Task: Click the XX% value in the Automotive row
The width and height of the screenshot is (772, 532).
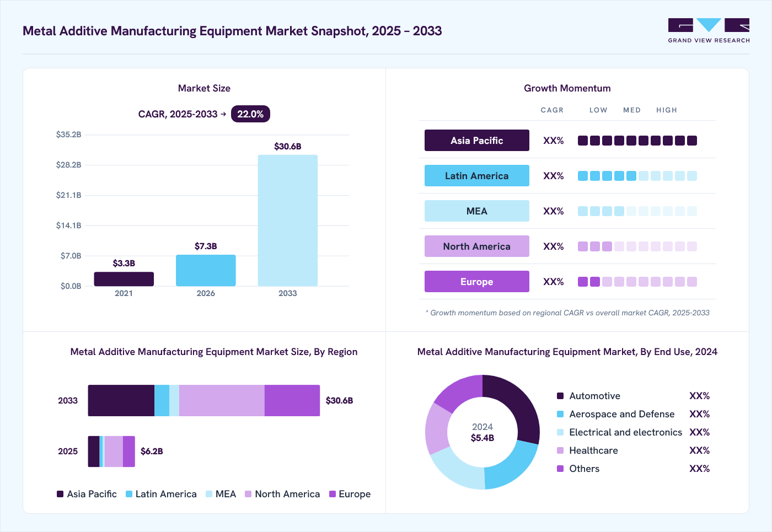Action: (x=699, y=396)
